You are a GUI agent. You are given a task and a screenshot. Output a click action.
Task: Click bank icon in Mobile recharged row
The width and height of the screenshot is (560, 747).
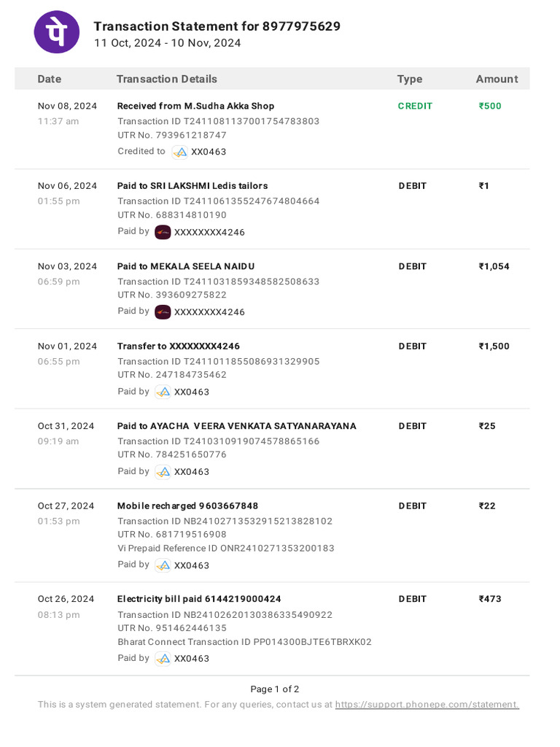point(163,565)
